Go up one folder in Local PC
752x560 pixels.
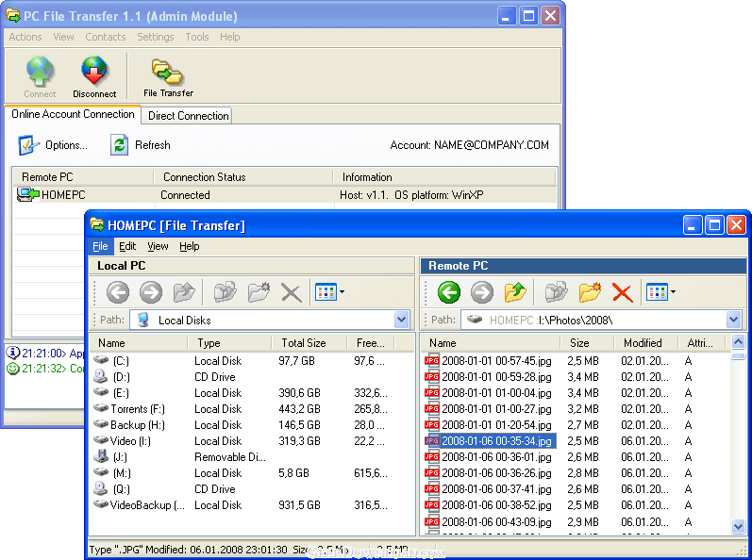tap(184, 291)
